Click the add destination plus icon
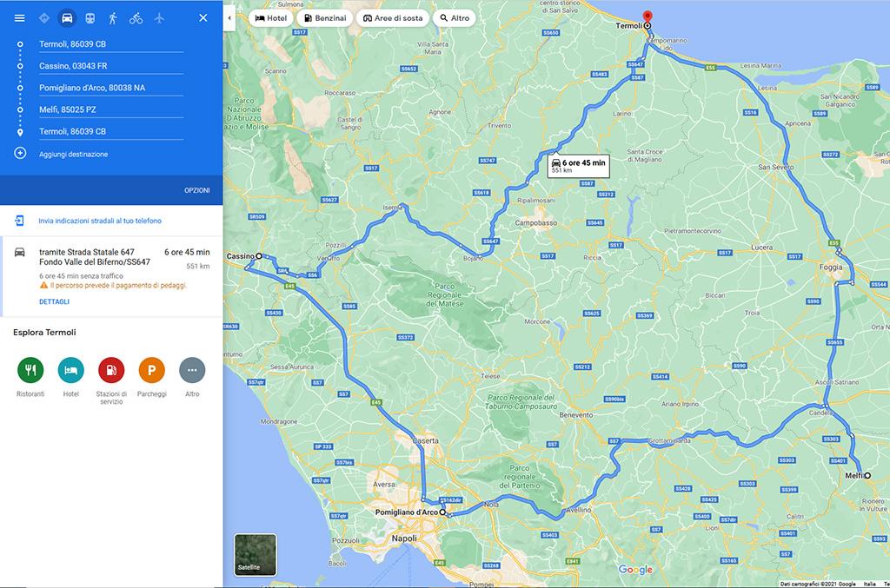The height and width of the screenshot is (588, 890). click(x=20, y=154)
